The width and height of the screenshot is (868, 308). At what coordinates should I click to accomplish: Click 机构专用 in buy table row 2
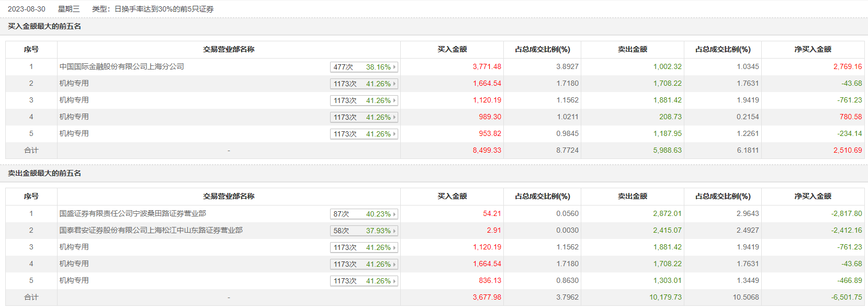tap(74, 83)
